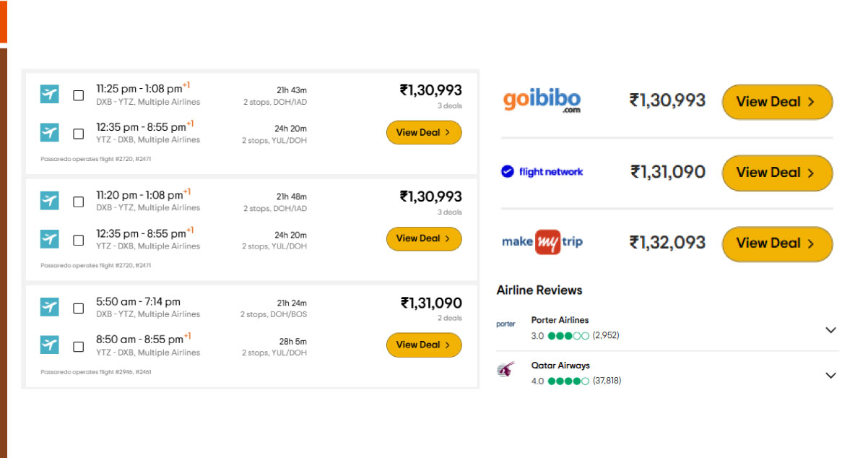Click makemytrip View Deal button
Screen dimensions: 868x458
777,243
